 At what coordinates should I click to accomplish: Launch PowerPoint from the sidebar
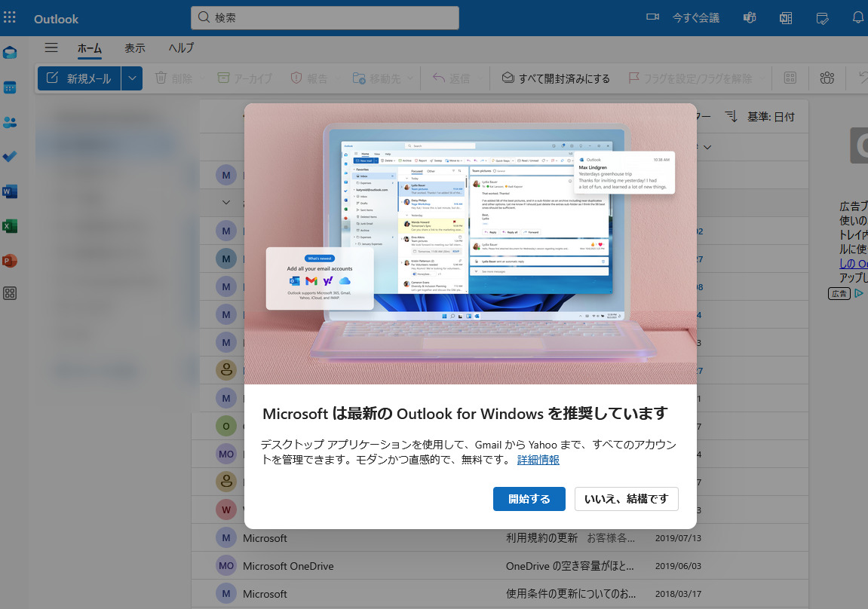click(x=9, y=261)
